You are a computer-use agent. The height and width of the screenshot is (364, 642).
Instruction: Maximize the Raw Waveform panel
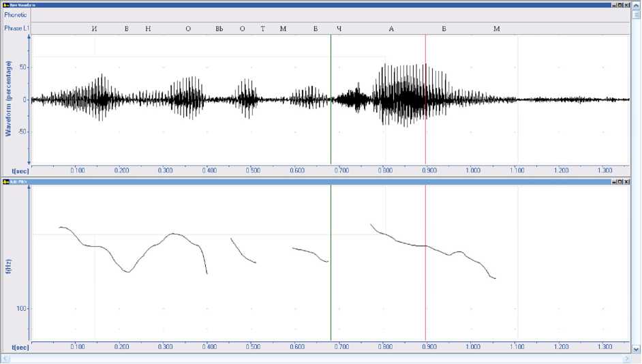pyautogui.click(x=620, y=4)
